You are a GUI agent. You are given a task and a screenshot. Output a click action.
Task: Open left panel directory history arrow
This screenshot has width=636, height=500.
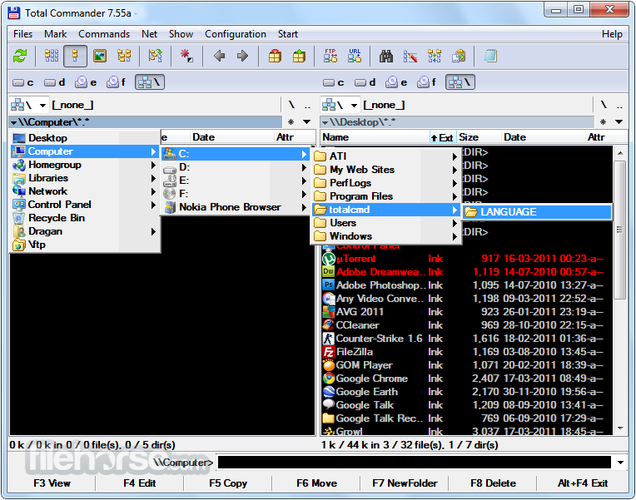point(307,122)
